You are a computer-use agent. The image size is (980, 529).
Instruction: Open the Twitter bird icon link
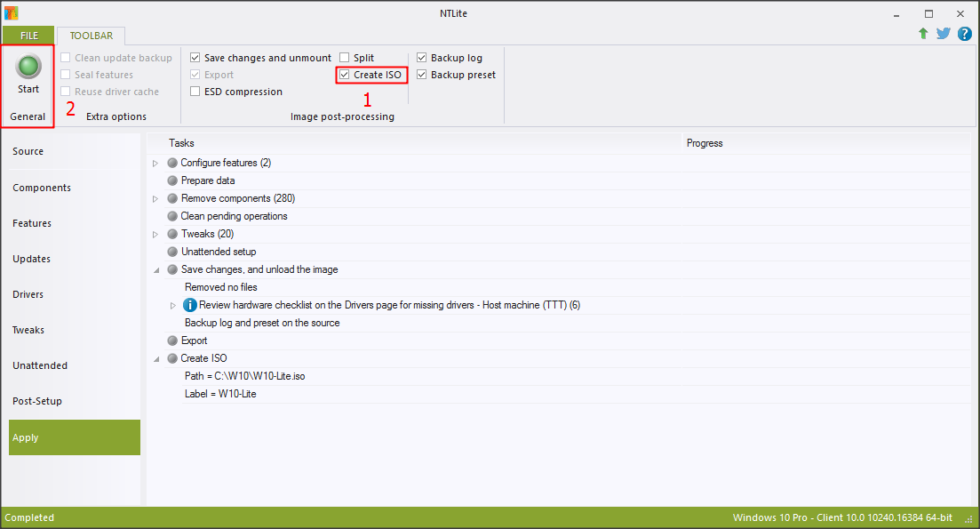pos(943,34)
